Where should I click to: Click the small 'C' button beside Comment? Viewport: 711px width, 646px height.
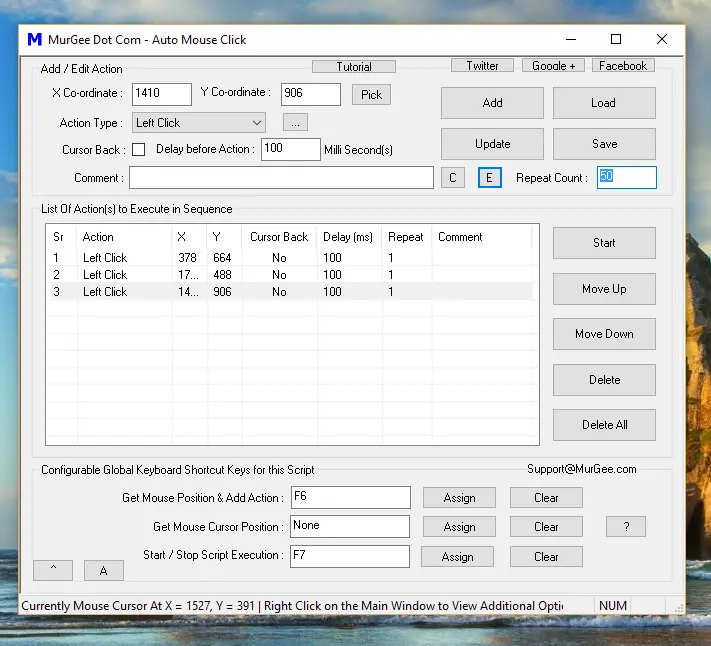coord(452,178)
